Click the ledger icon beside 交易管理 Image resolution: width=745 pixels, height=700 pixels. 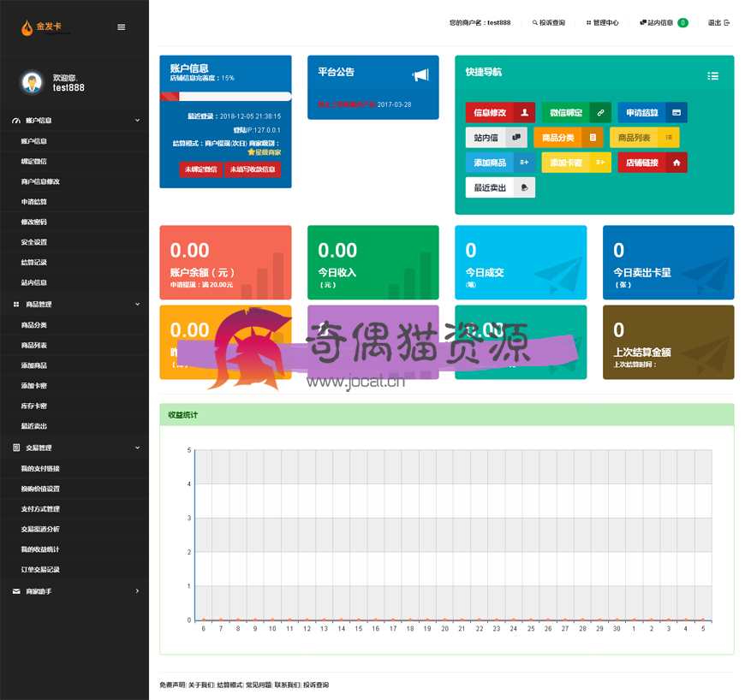16,448
